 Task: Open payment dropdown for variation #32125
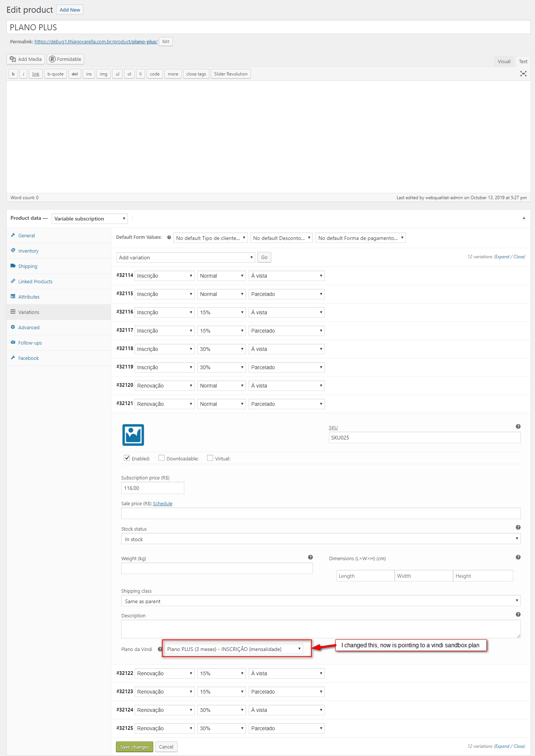287,728
